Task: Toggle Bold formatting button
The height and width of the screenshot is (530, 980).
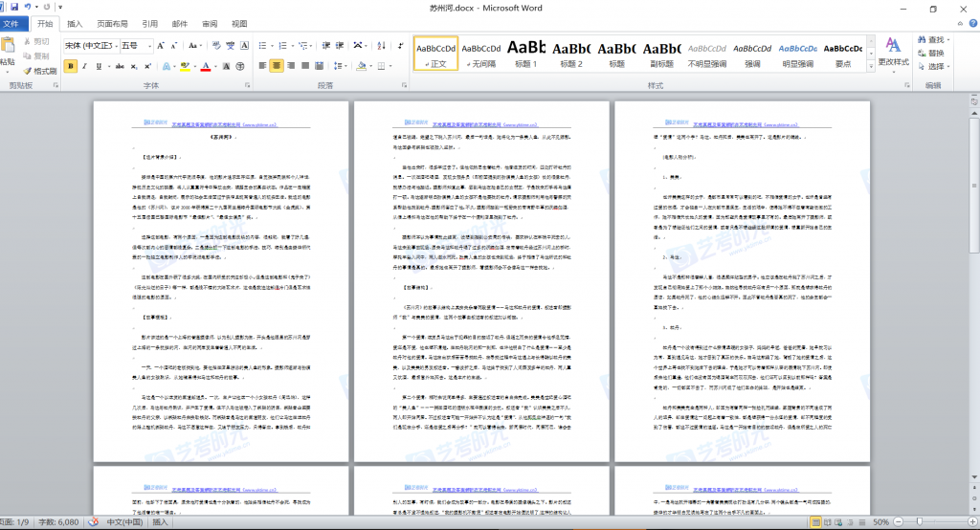Action: pos(71,66)
